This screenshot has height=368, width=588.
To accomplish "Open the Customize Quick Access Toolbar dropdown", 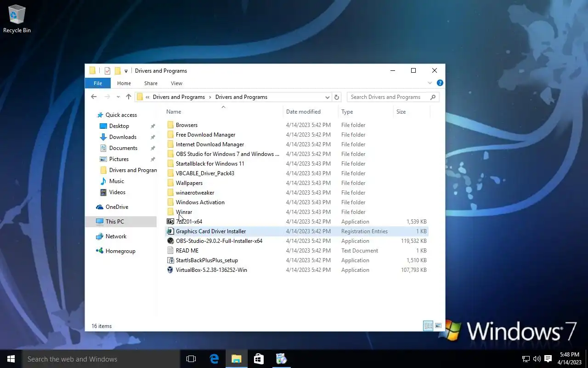I will click(126, 71).
